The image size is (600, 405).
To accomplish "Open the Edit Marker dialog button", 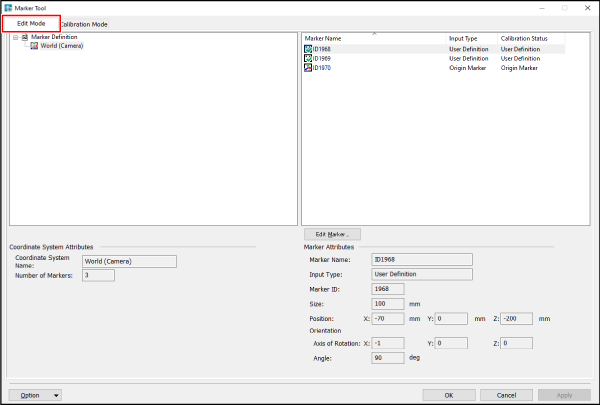I will point(332,234).
